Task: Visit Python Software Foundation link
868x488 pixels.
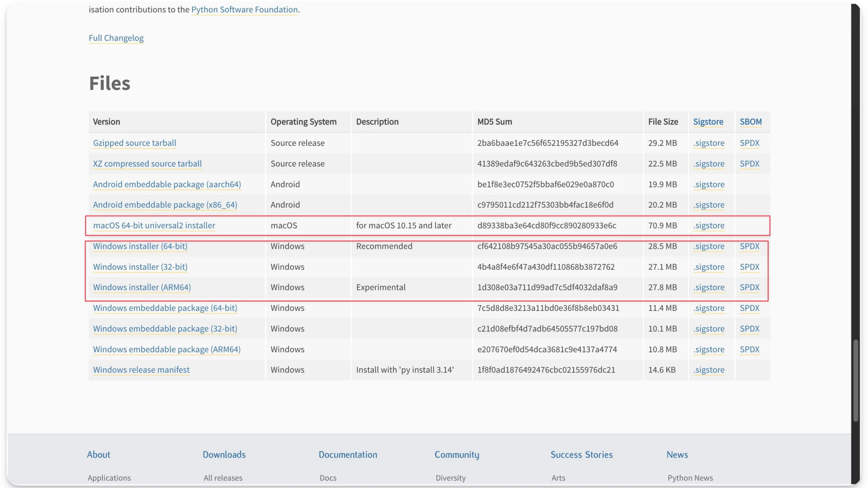Action: pyautogui.click(x=244, y=9)
